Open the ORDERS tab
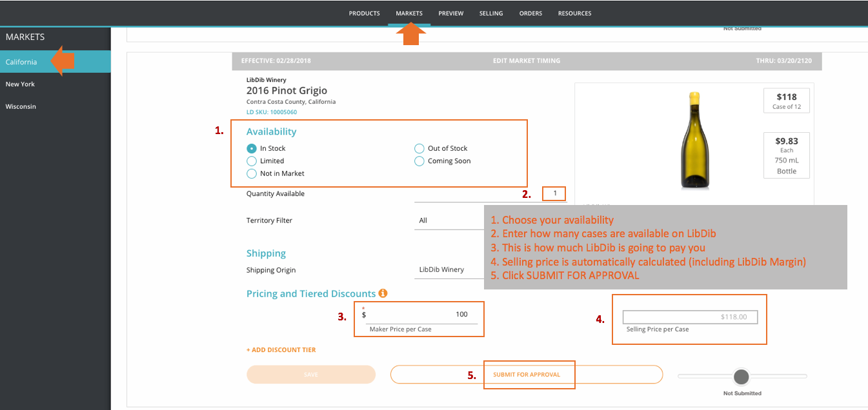The image size is (868, 410). [530, 13]
